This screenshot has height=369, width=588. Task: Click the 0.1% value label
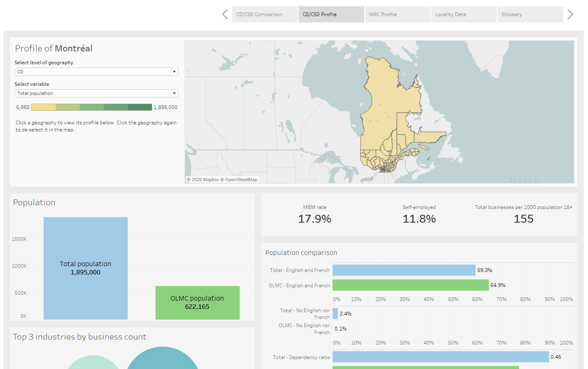click(x=340, y=329)
